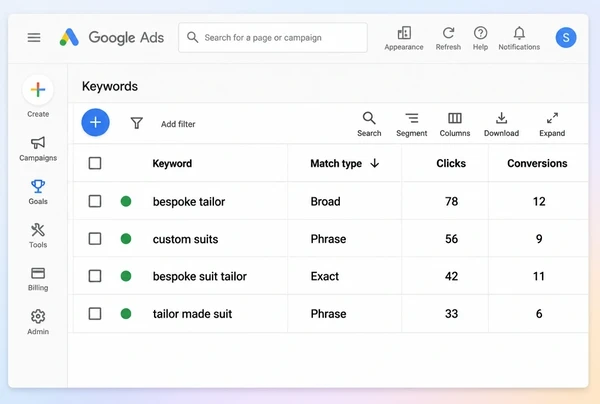Click the Keywords page heading
Screen dimensions: 600x404
[x=110, y=86]
